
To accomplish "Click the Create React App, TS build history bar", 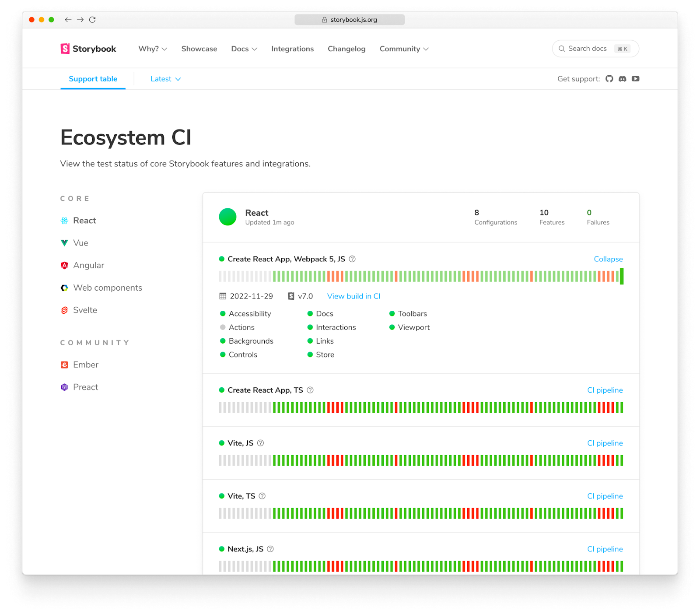I will pos(421,407).
